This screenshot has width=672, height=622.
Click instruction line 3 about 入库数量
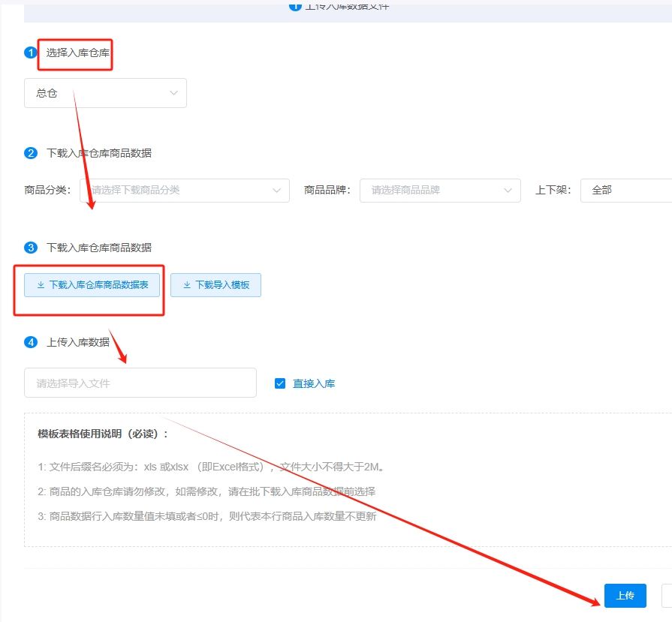(x=207, y=516)
